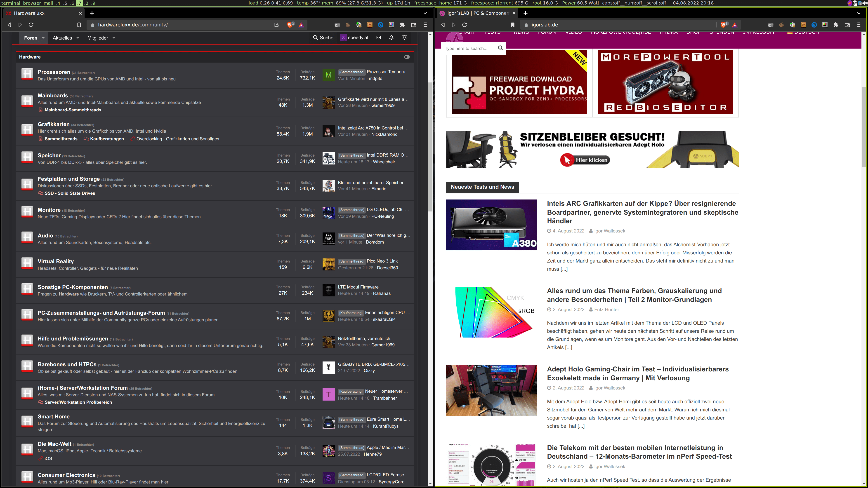Expand the Foren dropdown arrow
The image size is (868, 488).
tap(43, 38)
